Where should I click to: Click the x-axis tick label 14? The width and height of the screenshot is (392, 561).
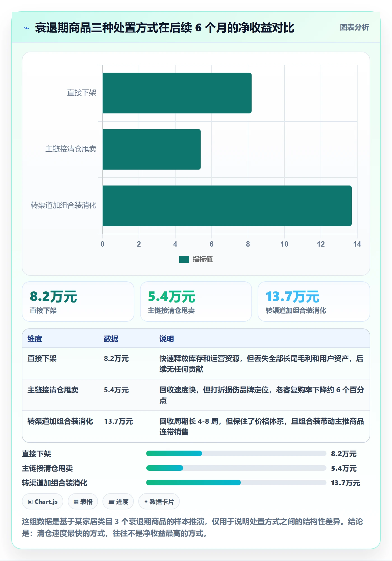tap(357, 244)
